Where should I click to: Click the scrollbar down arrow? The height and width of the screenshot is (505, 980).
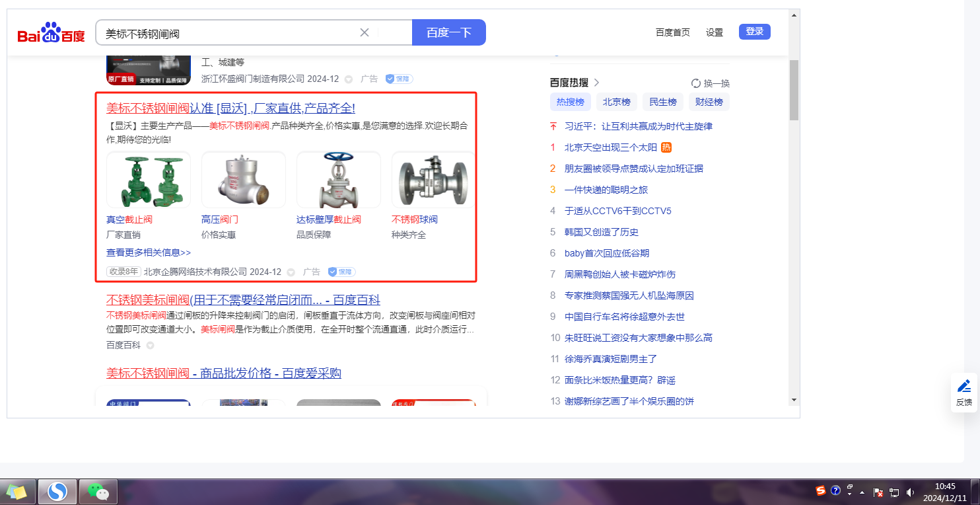794,400
